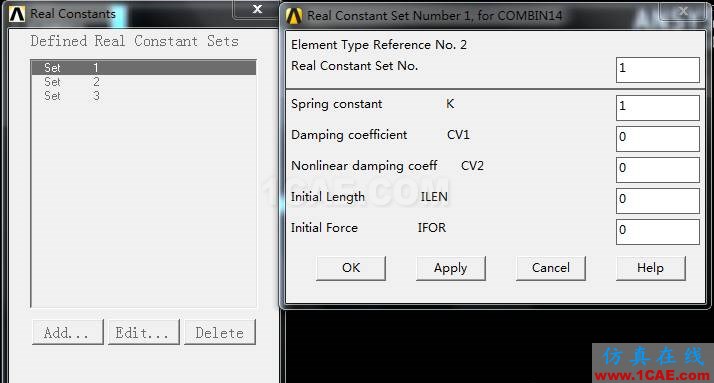Viewport: 714px width, 383px height.
Task: Click the ANSYS logo icon in Real Constants title bar
Action: coord(17,14)
